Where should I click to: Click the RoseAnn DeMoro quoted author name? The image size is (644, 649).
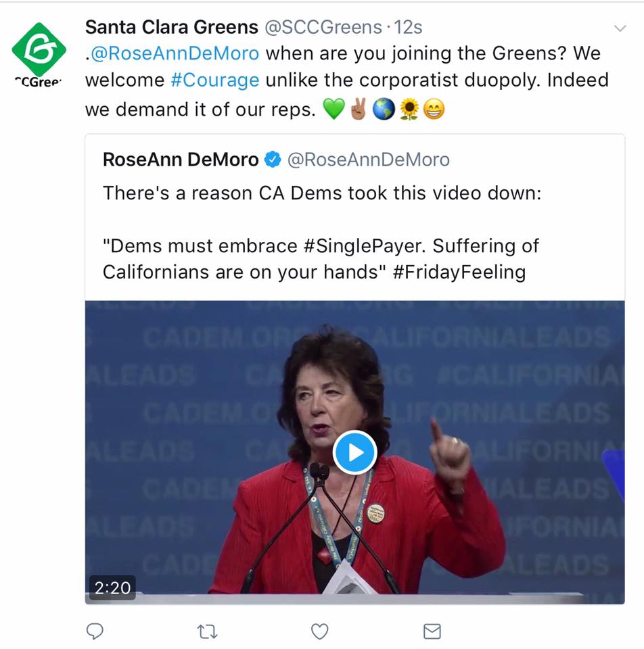[x=181, y=160]
